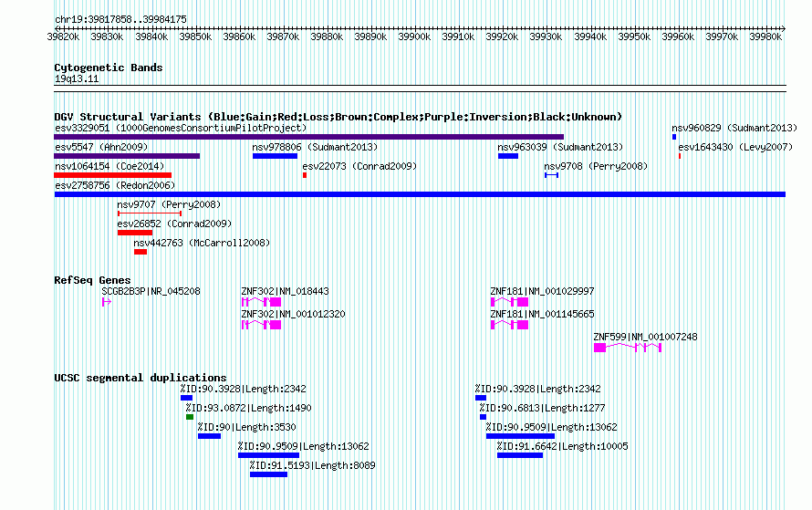Screen dimensions: 812x510
Task: Click the 39860k ruler position label
Action: pyautogui.click(x=239, y=37)
